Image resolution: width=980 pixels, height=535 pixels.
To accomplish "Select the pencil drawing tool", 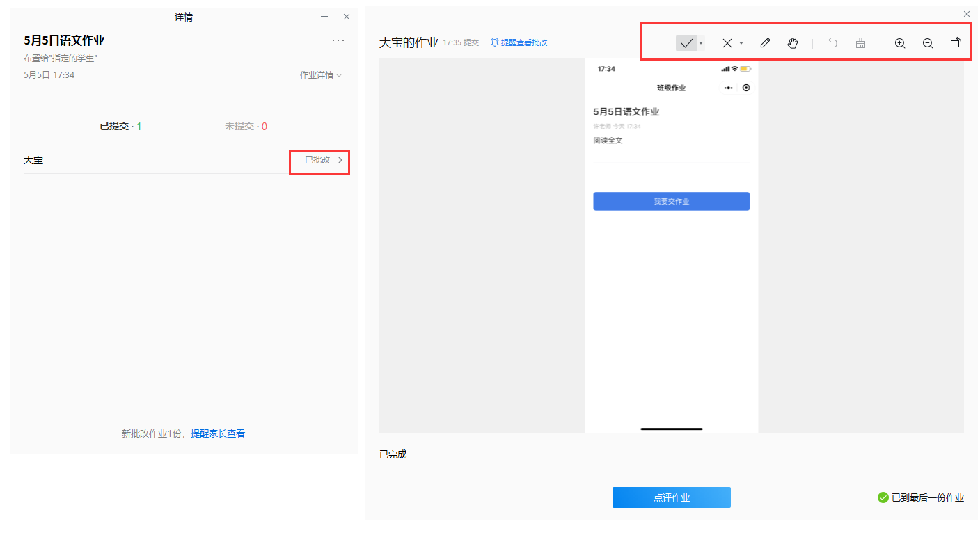I will (x=765, y=43).
